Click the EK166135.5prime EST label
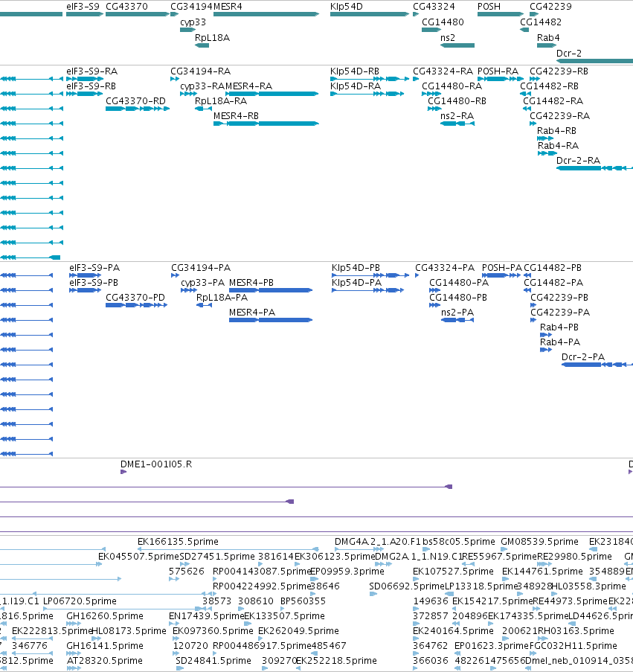The image size is (633, 672). point(179,542)
